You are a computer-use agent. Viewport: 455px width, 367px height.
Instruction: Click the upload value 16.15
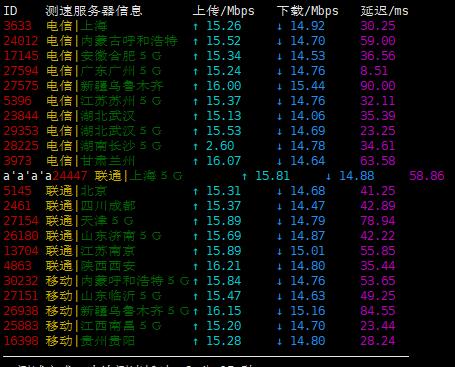[x=224, y=311]
